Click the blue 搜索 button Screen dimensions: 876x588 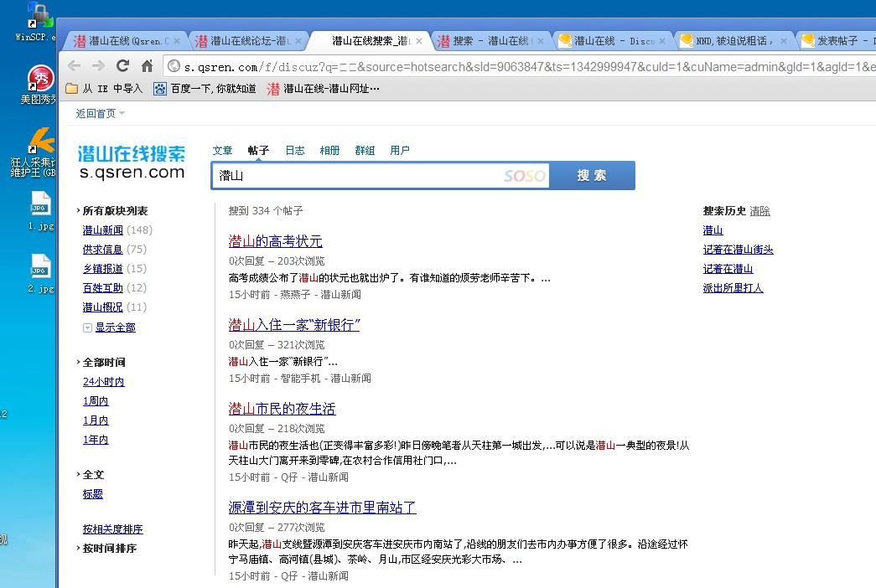coord(592,175)
